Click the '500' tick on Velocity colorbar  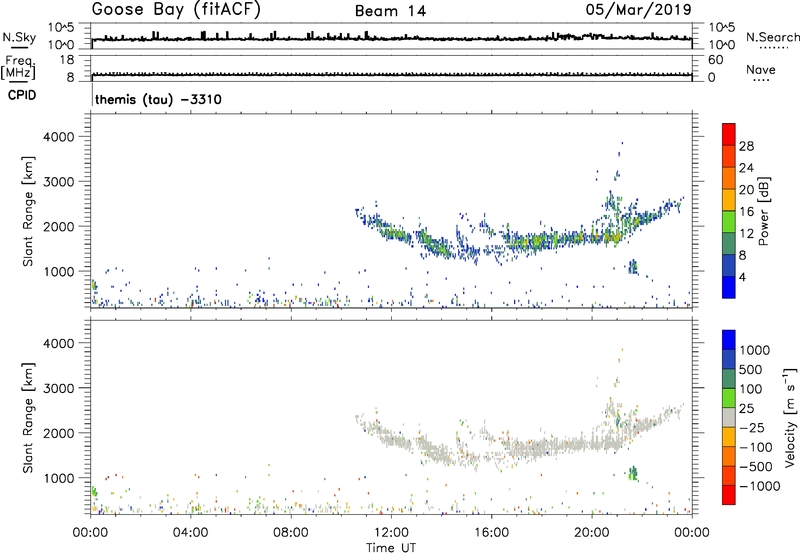(x=751, y=370)
